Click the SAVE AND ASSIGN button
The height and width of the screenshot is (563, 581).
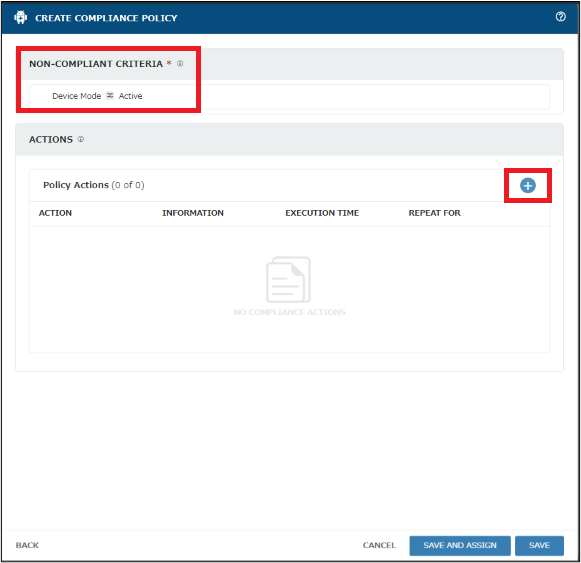pyautogui.click(x=460, y=546)
